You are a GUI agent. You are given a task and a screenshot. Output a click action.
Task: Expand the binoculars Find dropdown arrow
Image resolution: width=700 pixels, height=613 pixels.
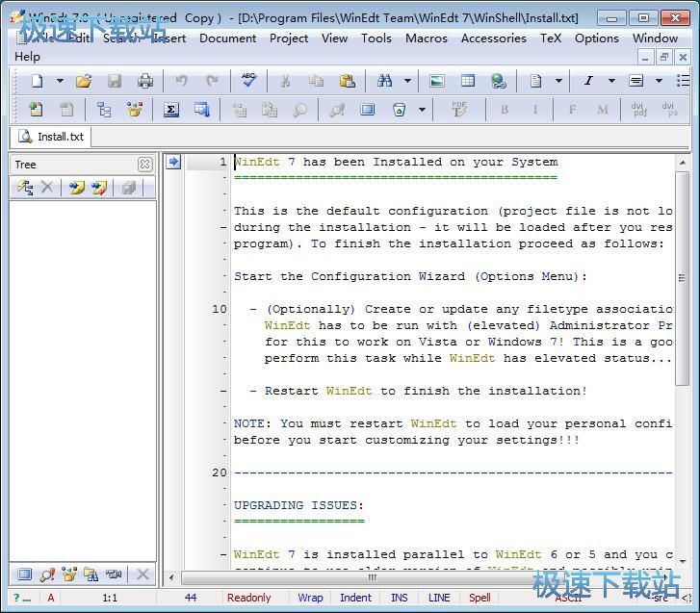click(x=407, y=81)
